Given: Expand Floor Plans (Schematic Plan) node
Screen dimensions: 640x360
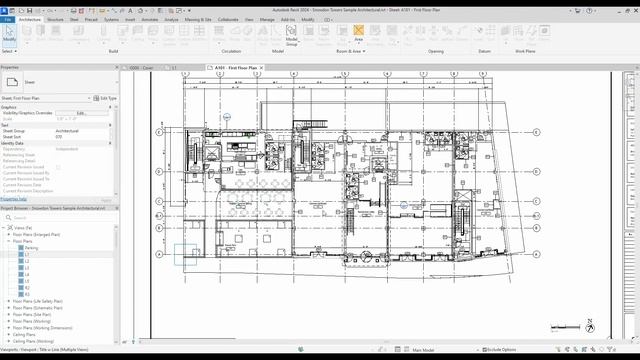Looking at the screenshot, I should click(x=9, y=308).
